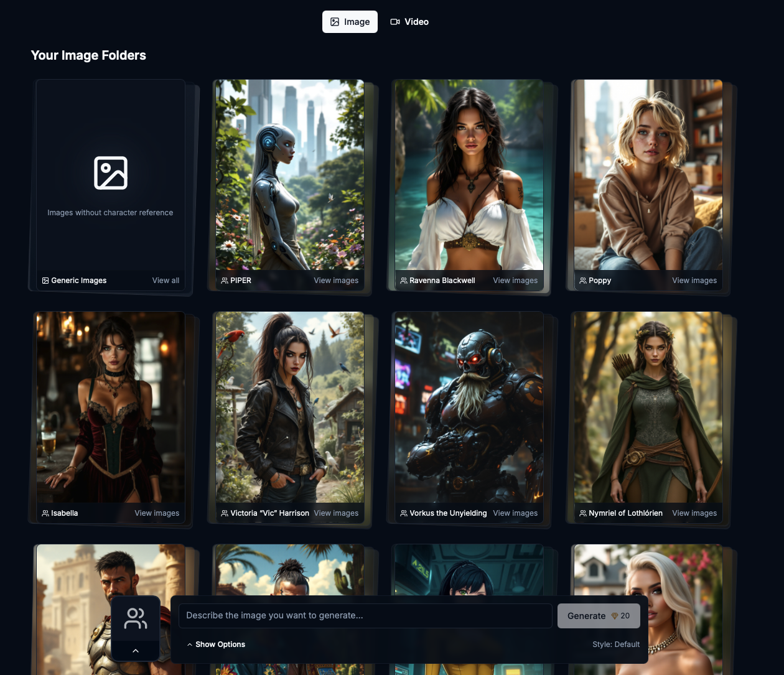Open the Vorkus the Unyielding folder thumbnail

(x=469, y=407)
